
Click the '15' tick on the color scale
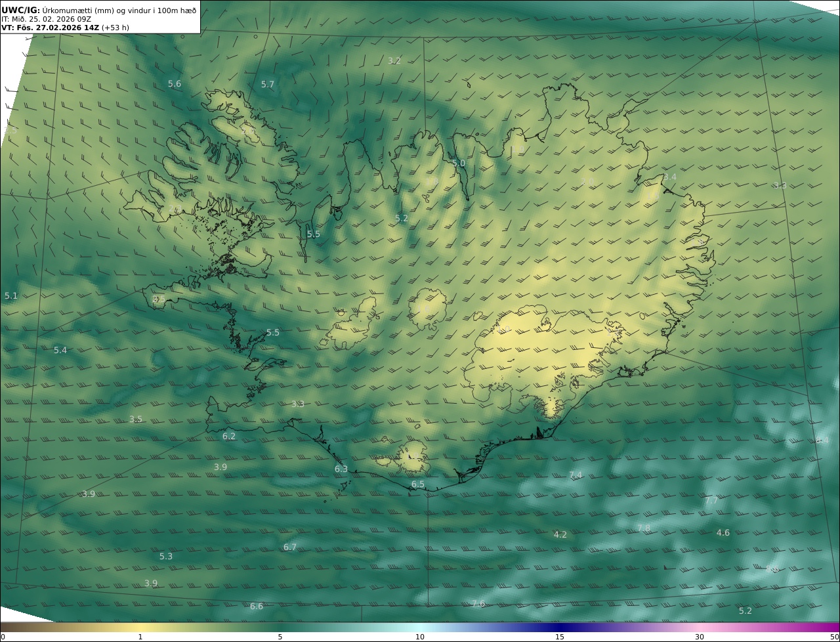[x=560, y=637]
